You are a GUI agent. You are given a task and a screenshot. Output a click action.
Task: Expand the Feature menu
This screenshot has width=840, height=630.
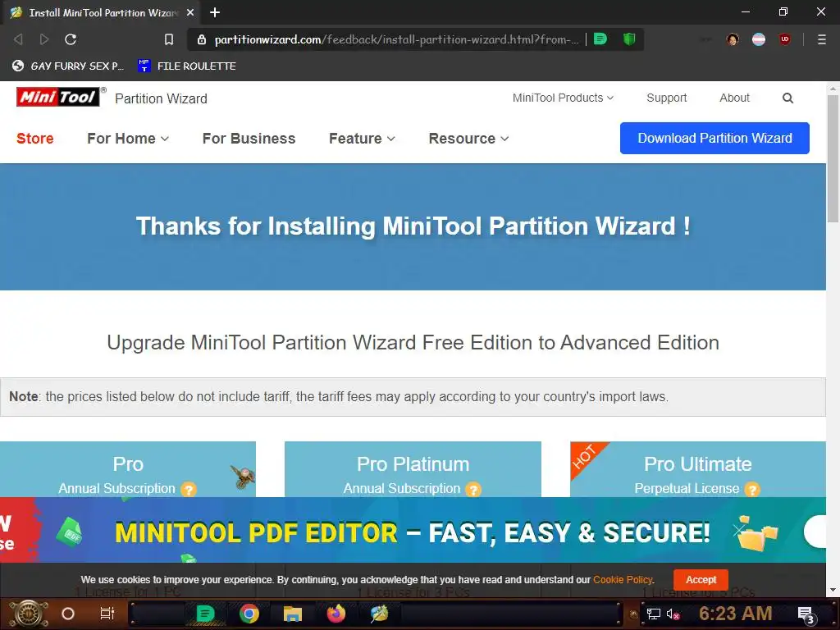(x=362, y=138)
